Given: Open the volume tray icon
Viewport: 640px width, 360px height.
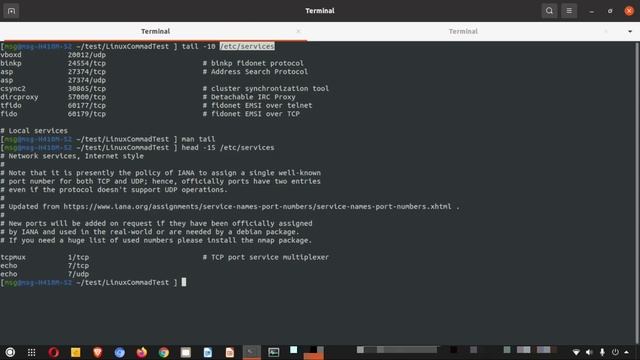Looking at the screenshot, I should tap(589, 352).
